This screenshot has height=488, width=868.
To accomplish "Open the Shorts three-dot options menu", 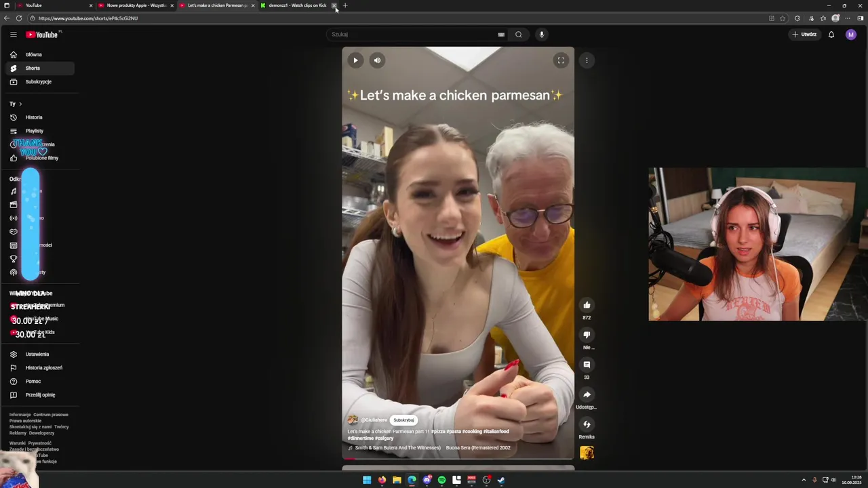I will click(587, 60).
